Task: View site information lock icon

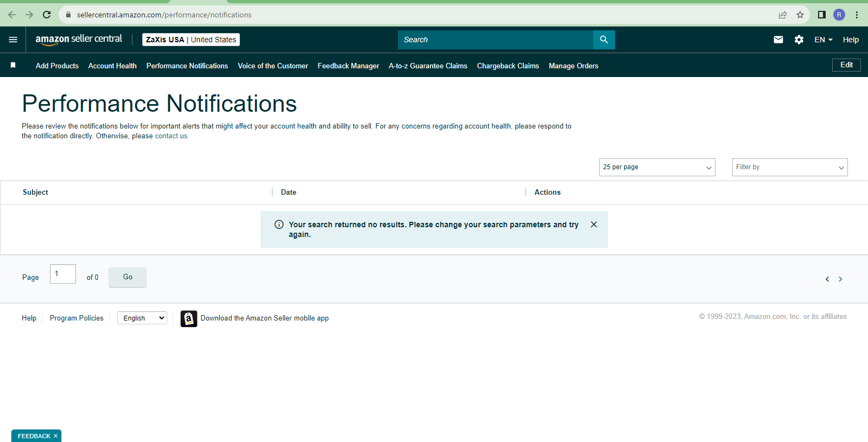Action: pos(68,15)
